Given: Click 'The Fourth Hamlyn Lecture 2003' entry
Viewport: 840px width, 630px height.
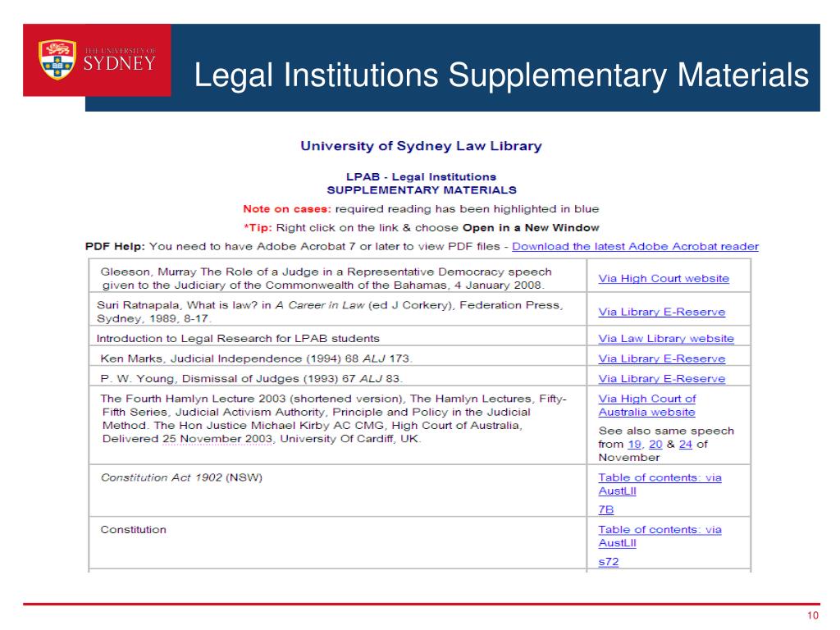Looking at the screenshot, I should 333,418.
